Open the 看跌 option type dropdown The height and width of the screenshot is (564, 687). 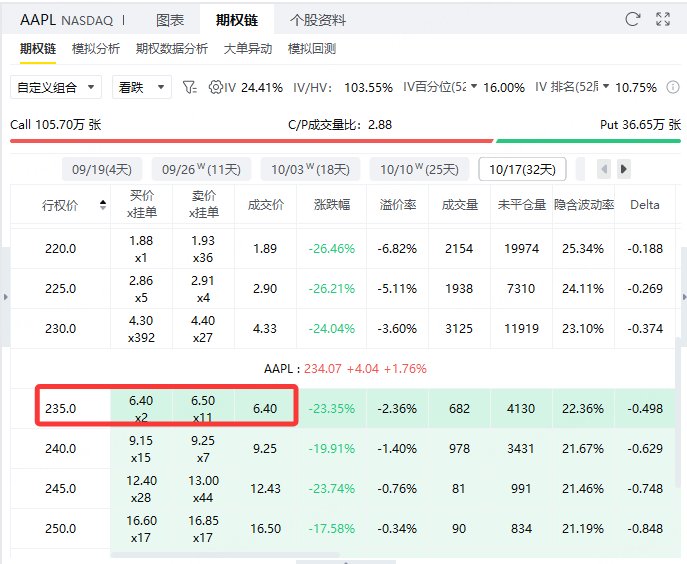point(142,87)
